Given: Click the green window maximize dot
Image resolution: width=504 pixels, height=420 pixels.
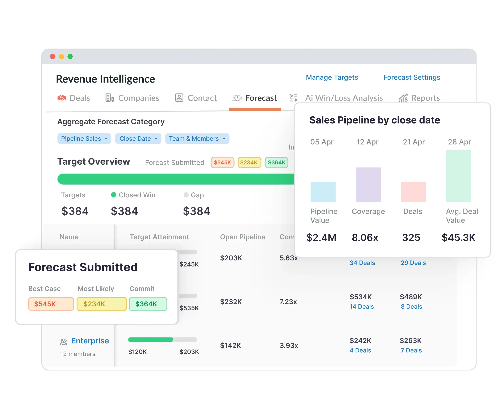Looking at the screenshot, I should (70, 56).
